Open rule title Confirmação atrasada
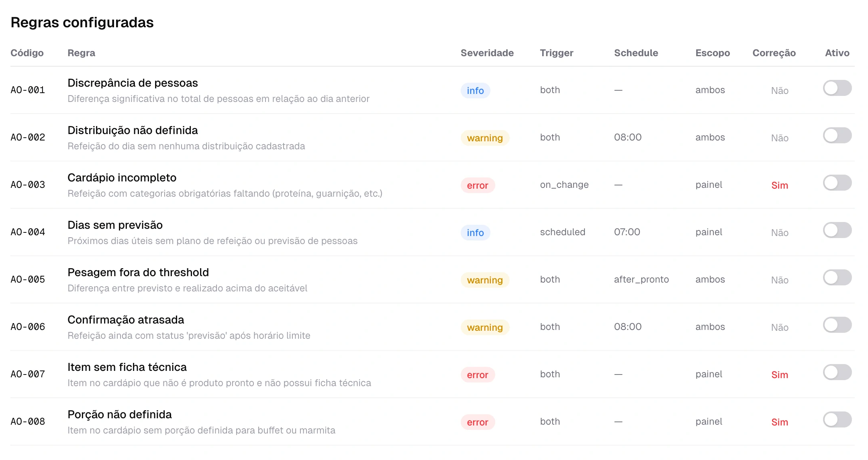 point(126,320)
